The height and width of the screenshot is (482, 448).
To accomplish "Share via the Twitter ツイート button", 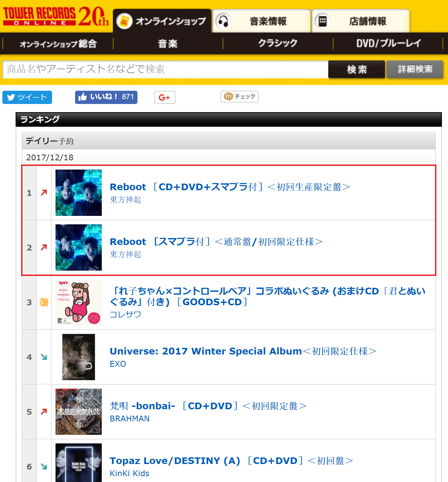I will [x=27, y=97].
